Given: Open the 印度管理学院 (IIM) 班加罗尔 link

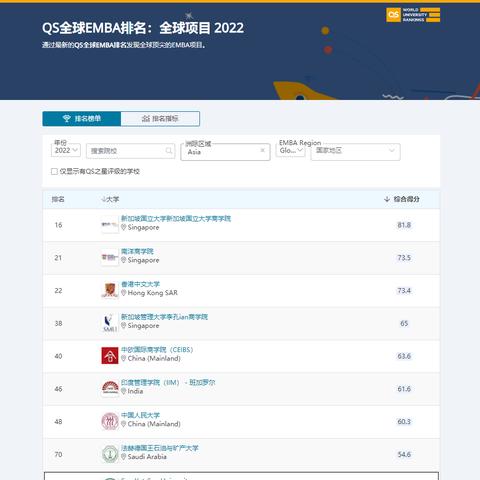Looking at the screenshot, I should [168, 383].
